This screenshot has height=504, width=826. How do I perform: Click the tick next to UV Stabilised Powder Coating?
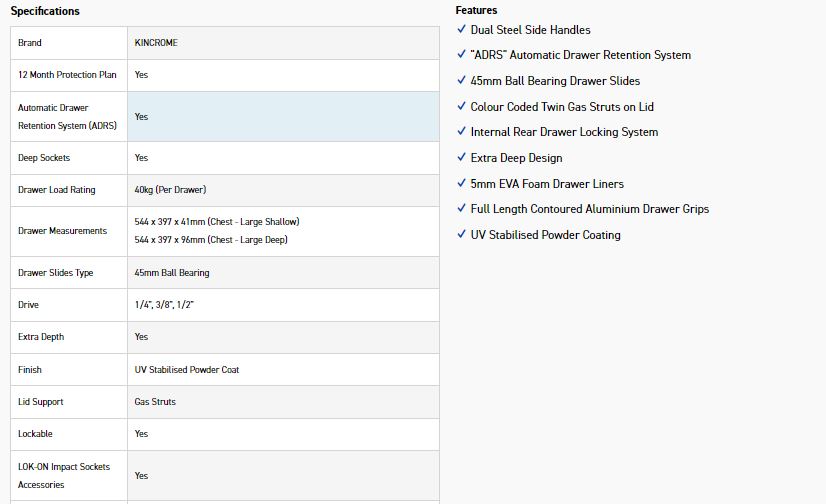pyautogui.click(x=461, y=235)
